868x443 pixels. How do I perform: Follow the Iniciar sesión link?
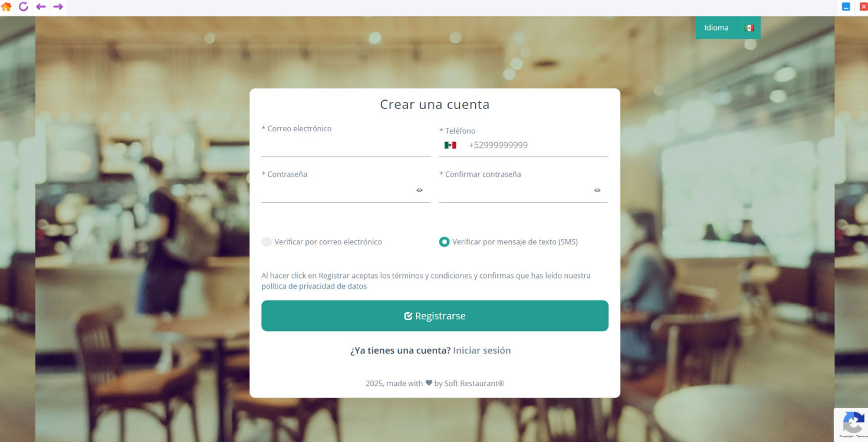tap(482, 351)
